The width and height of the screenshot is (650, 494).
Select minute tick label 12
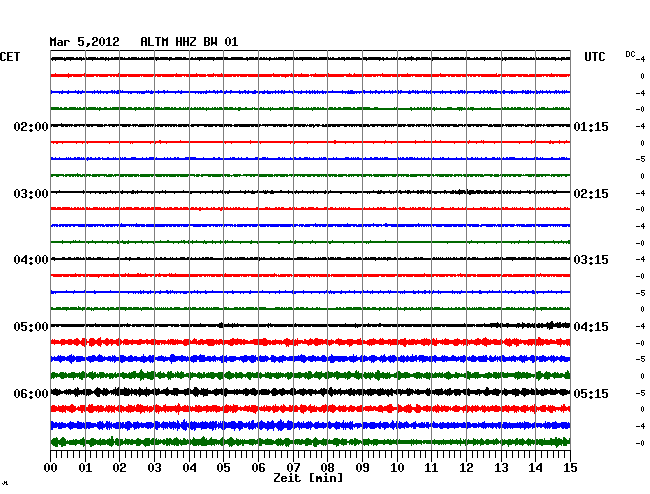(x=466, y=468)
